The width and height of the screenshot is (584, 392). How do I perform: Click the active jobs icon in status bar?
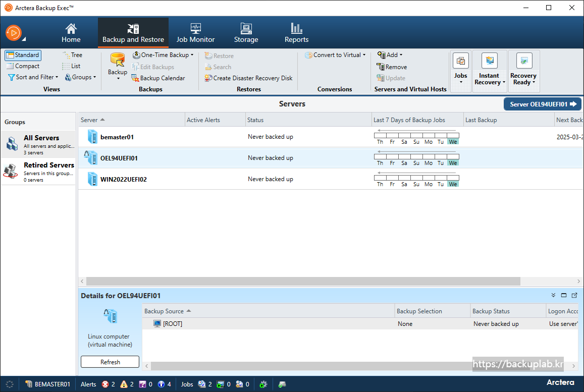(x=221, y=384)
